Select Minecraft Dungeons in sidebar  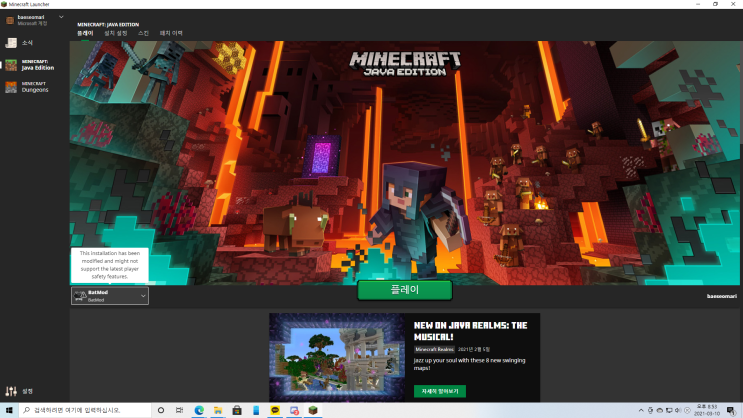(11, 87)
